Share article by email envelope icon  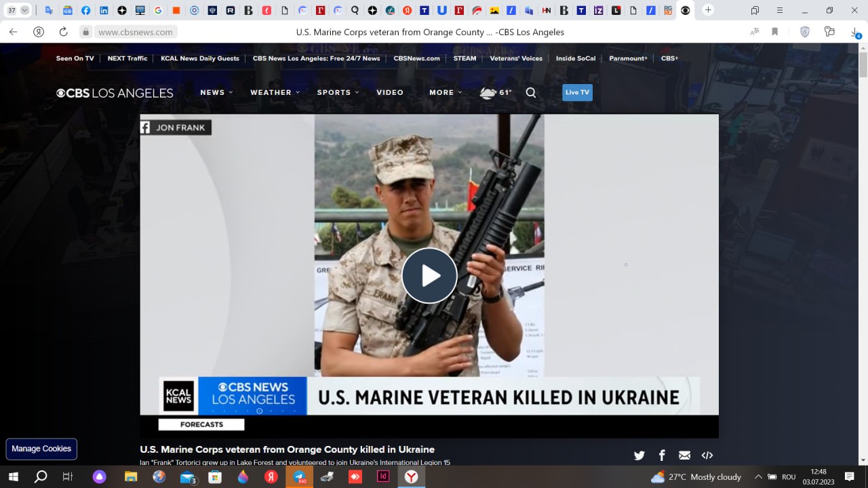(684, 455)
